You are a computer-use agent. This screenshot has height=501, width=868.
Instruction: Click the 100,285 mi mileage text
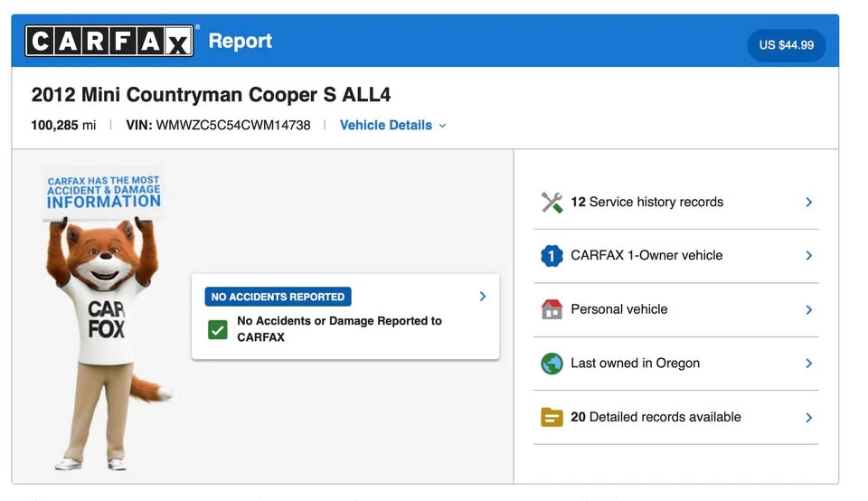pos(63,125)
